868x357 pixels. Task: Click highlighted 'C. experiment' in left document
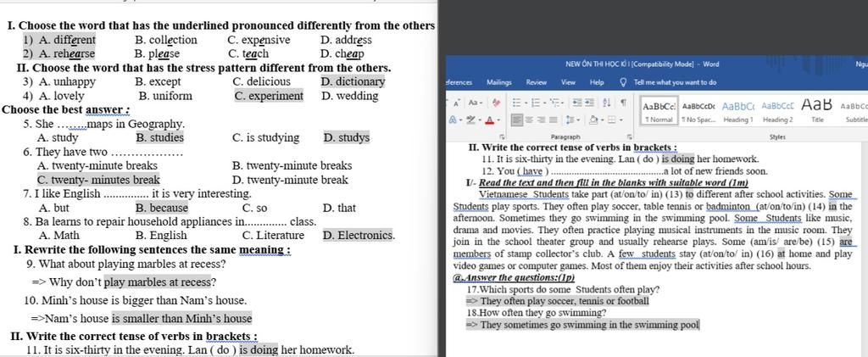point(269,96)
